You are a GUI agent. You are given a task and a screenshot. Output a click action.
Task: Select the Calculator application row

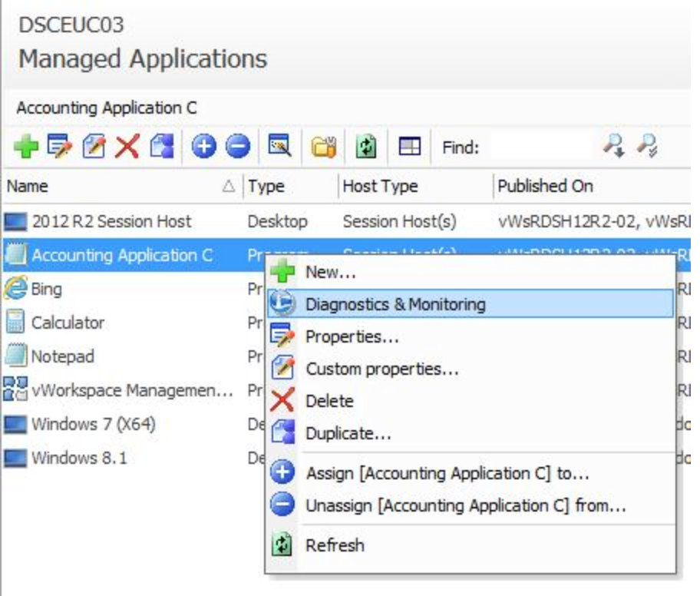68,323
